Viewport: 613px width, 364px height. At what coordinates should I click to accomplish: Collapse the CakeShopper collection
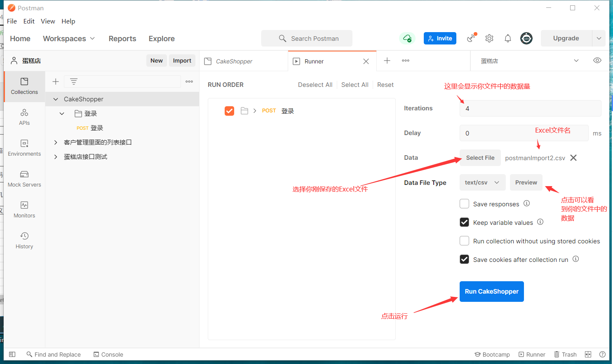point(56,99)
